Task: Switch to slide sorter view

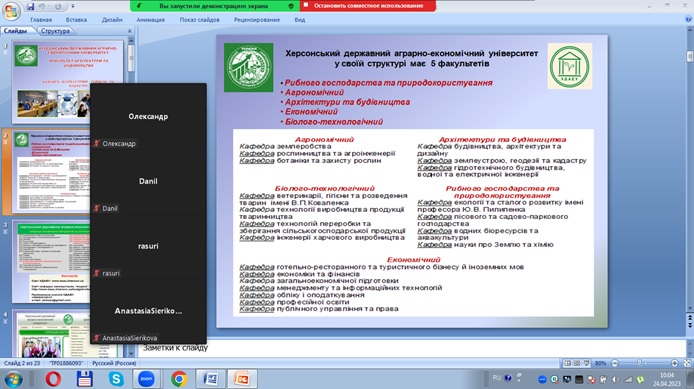Action: [x=577, y=363]
